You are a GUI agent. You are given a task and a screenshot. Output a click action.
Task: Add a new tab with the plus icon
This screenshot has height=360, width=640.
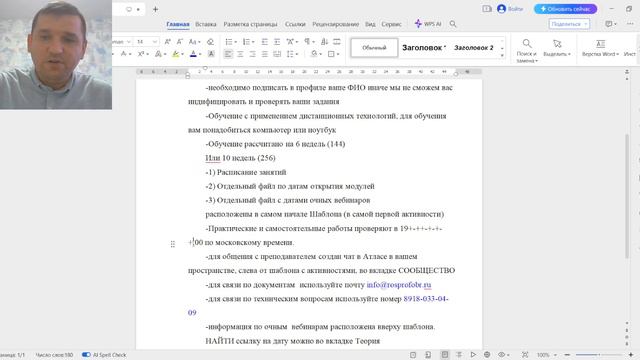[x=155, y=9]
